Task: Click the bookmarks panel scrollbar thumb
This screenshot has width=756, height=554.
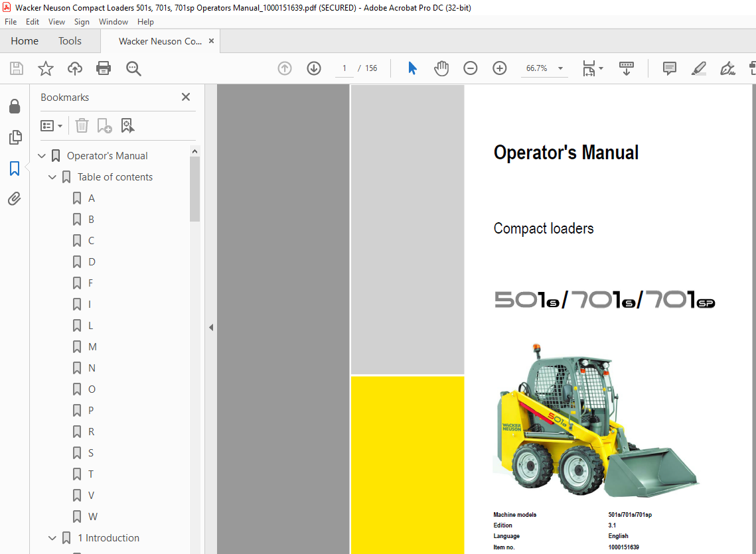Action: pyautogui.click(x=194, y=189)
